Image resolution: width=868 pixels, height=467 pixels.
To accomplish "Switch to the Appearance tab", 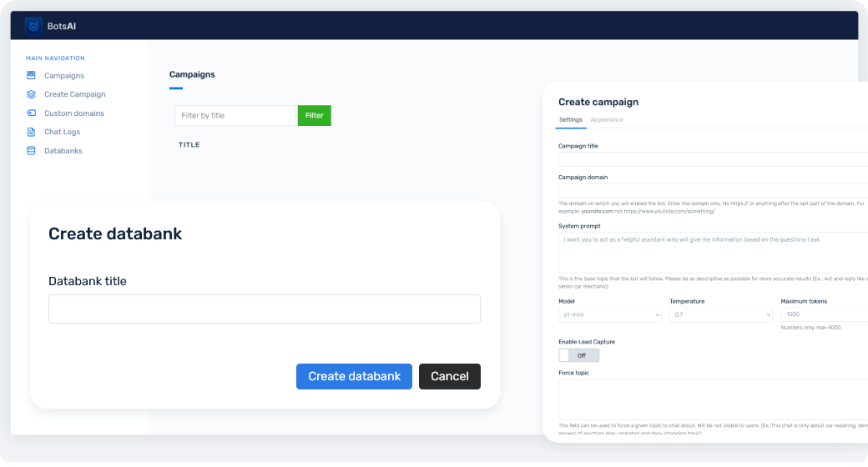I will [607, 120].
